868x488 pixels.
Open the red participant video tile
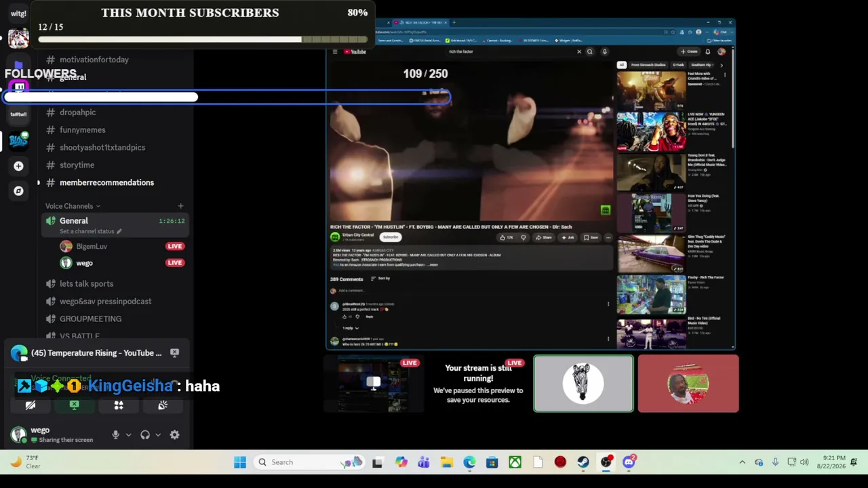(688, 384)
